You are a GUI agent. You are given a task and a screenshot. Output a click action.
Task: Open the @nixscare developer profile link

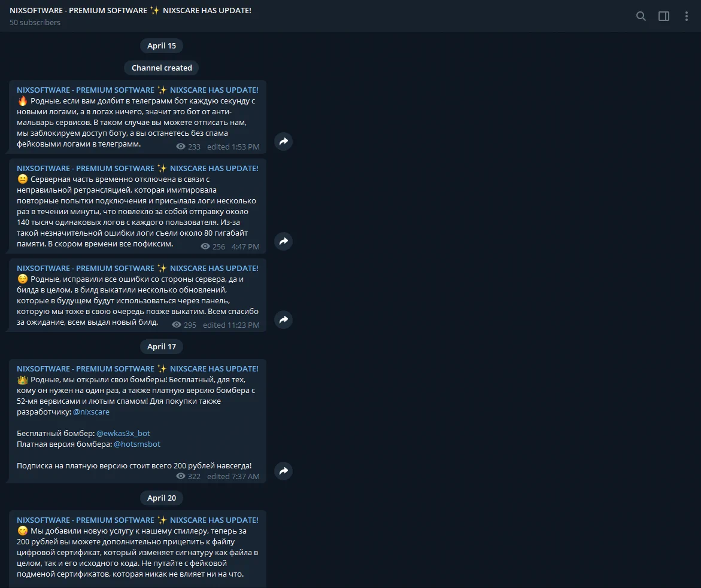pos(91,412)
